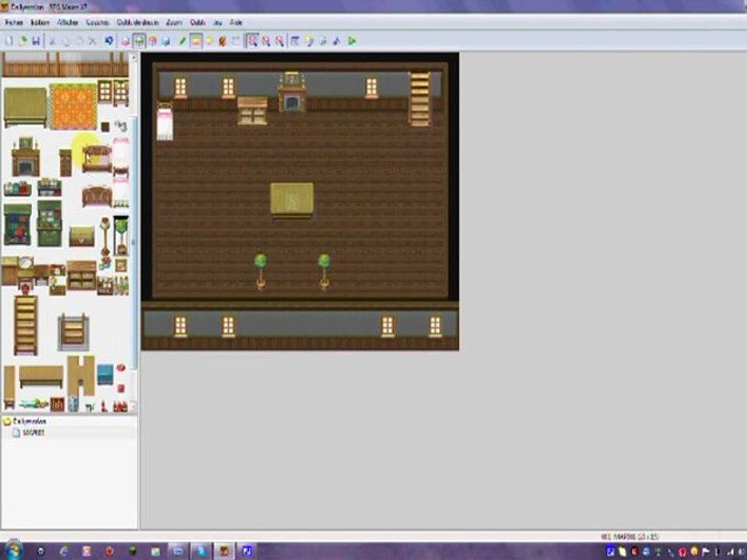This screenshot has width=747, height=560.
Task: Select the Selection marquee tool
Action: coord(236,41)
